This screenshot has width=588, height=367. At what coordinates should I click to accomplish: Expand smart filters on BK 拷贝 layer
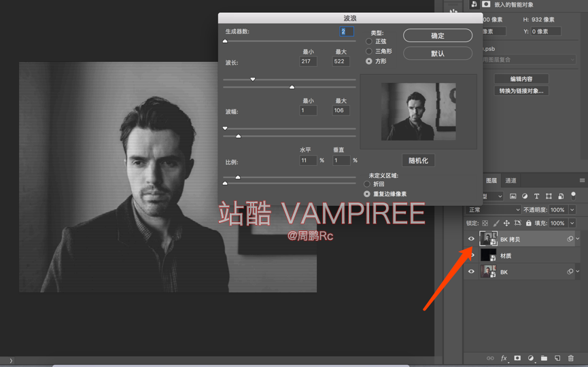(x=578, y=239)
